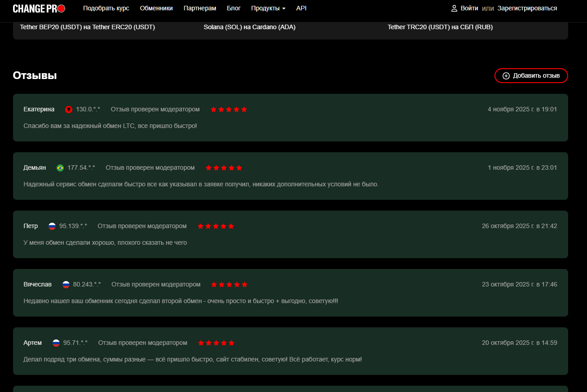Click the first star in Артем's rating

[201, 343]
